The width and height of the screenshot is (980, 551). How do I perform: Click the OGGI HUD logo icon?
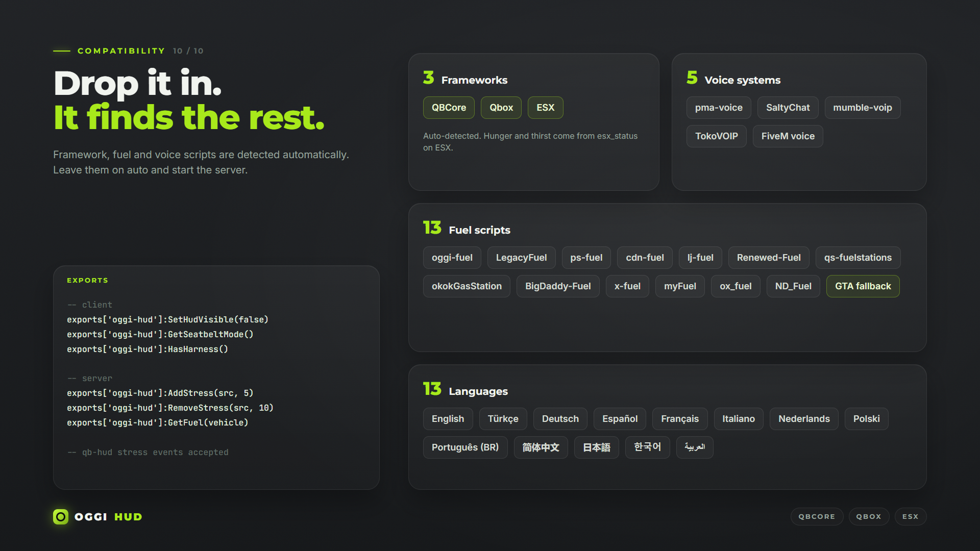click(61, 517)
